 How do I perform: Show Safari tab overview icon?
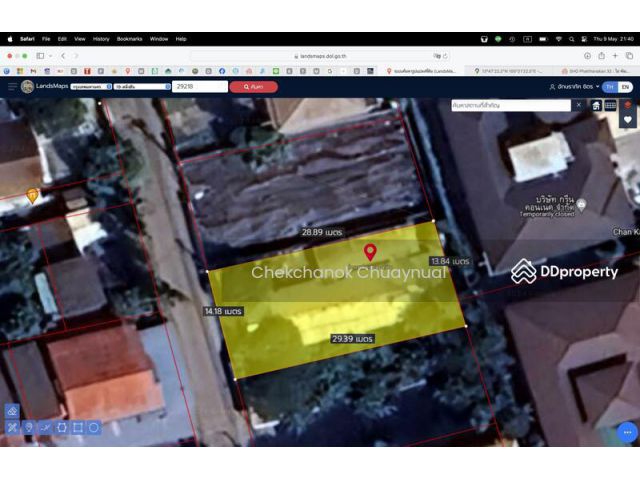click(629, 56)
